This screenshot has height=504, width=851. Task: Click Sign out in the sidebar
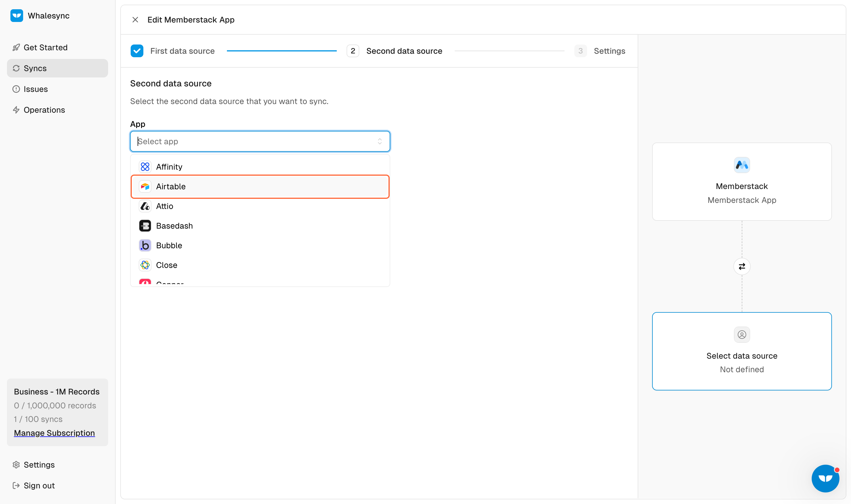(x=39, y=486)
